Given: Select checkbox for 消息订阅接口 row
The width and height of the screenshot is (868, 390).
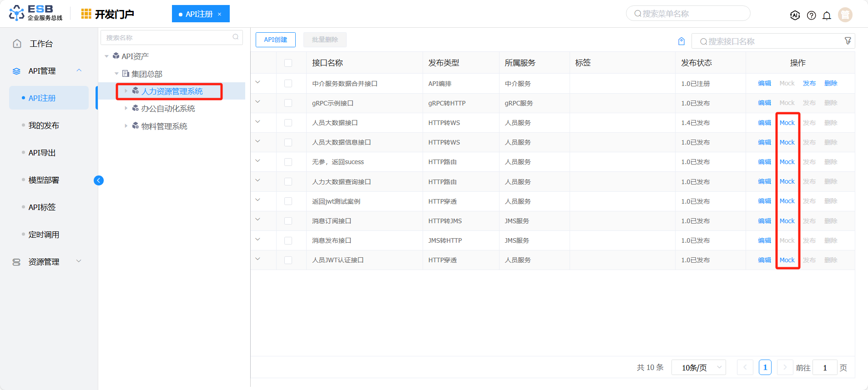Looking at the screenshot, I should click(x=288, y=221).
